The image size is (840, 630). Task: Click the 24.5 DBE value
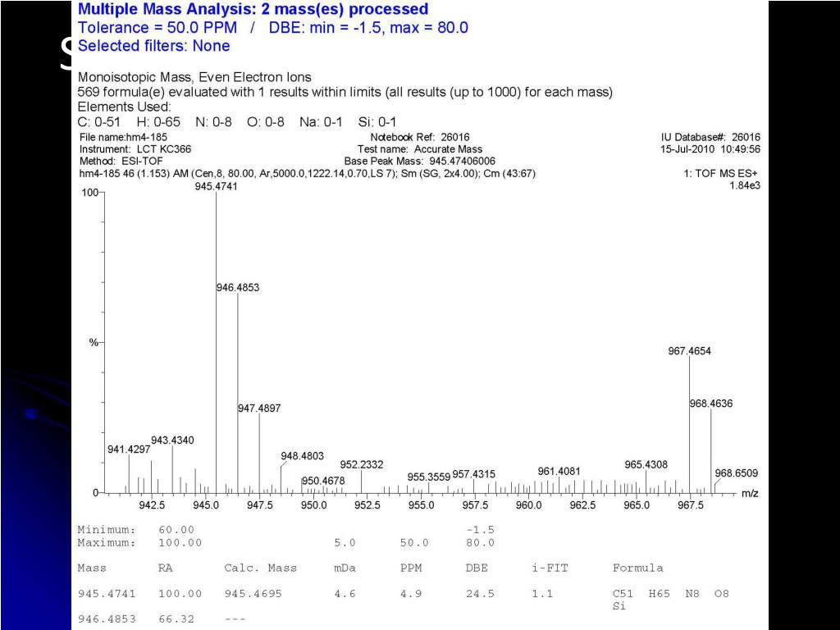480,594
